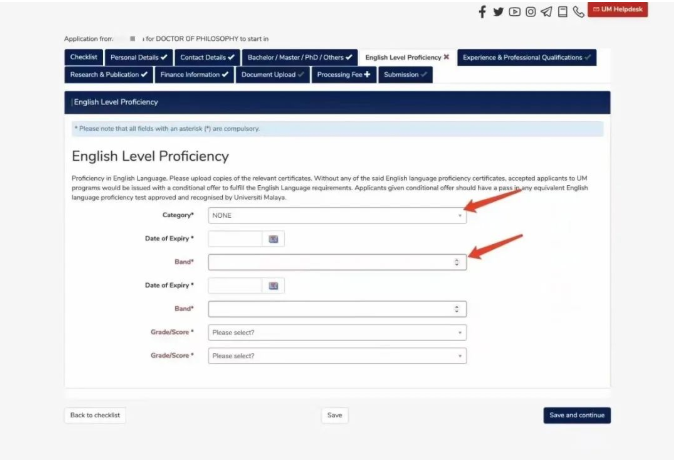The image size is (674, 460).
Task: Open the Twitter icon link
Action: [498, 12]
